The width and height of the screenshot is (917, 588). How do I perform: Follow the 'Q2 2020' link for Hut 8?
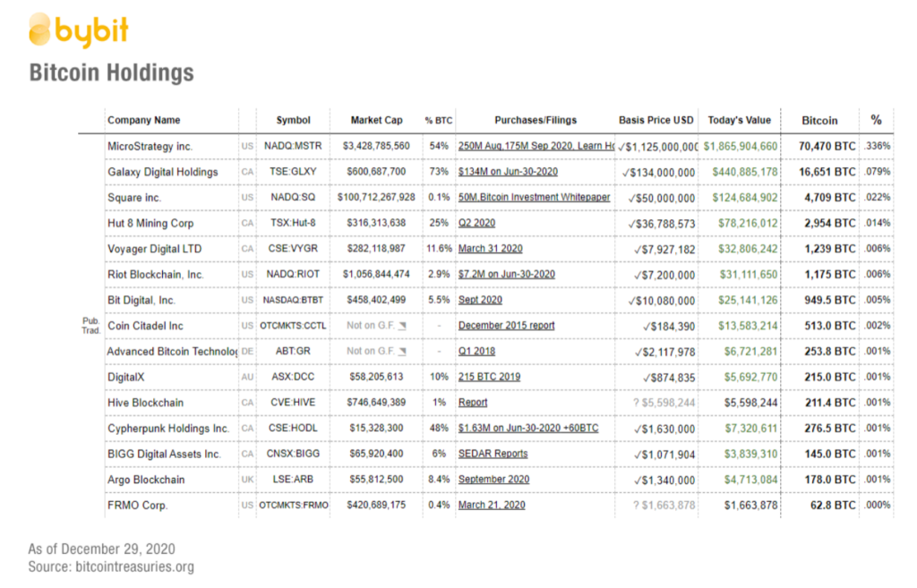pos(476,223)
